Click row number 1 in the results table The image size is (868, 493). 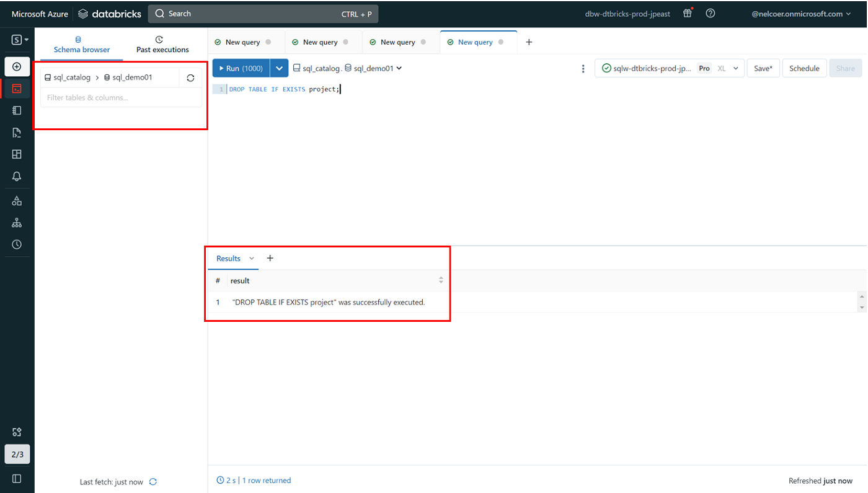tap(218, 303)
